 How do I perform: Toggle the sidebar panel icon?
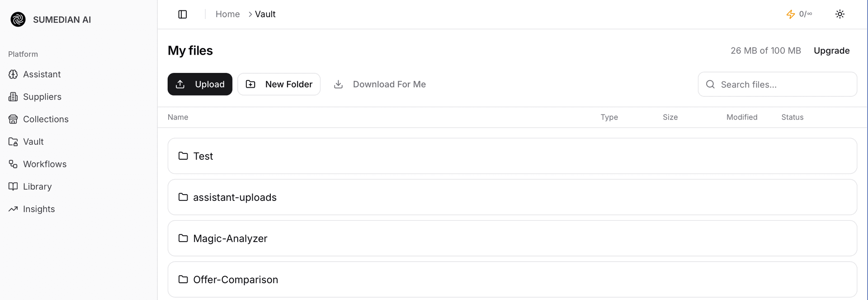click(x=183, y=14)
